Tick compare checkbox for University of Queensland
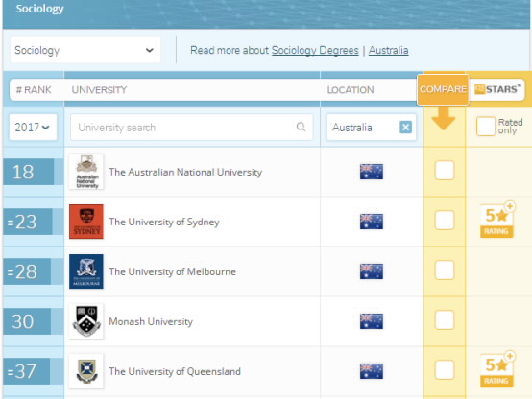 coord(444,369)
